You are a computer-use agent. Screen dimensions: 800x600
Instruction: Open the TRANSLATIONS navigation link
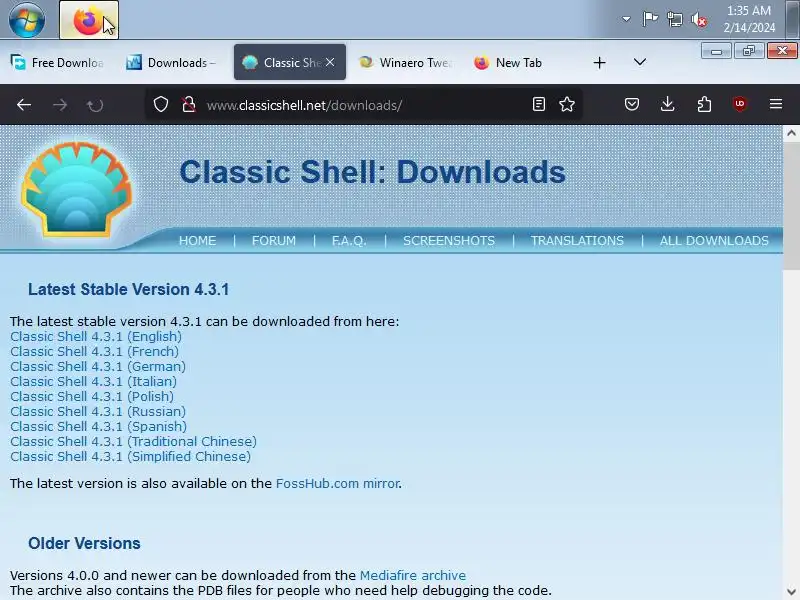[577, 241]
